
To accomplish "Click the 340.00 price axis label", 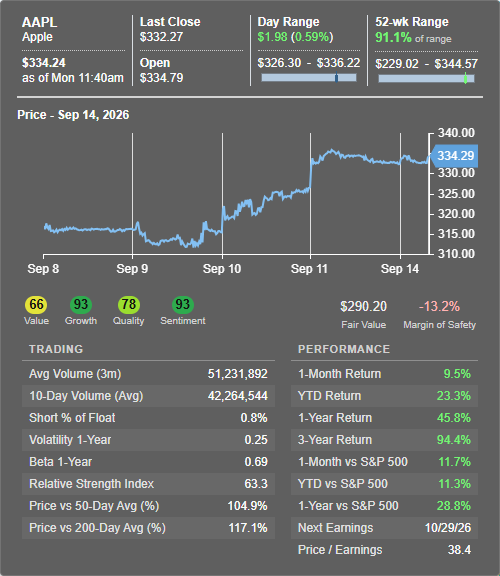I will coord(456,133).
